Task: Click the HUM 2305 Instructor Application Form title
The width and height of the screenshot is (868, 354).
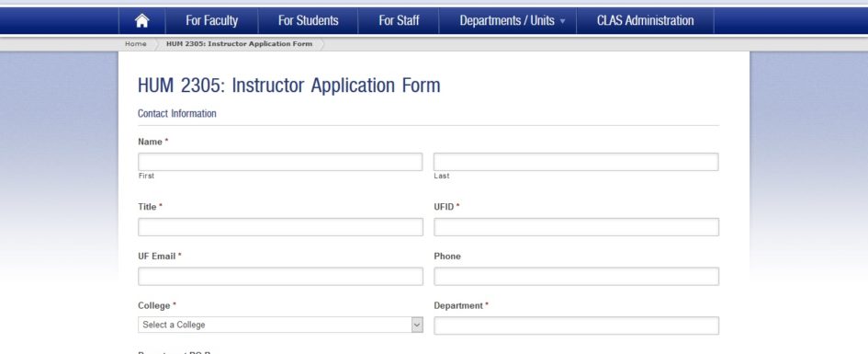Action: (x=289, y=86)
